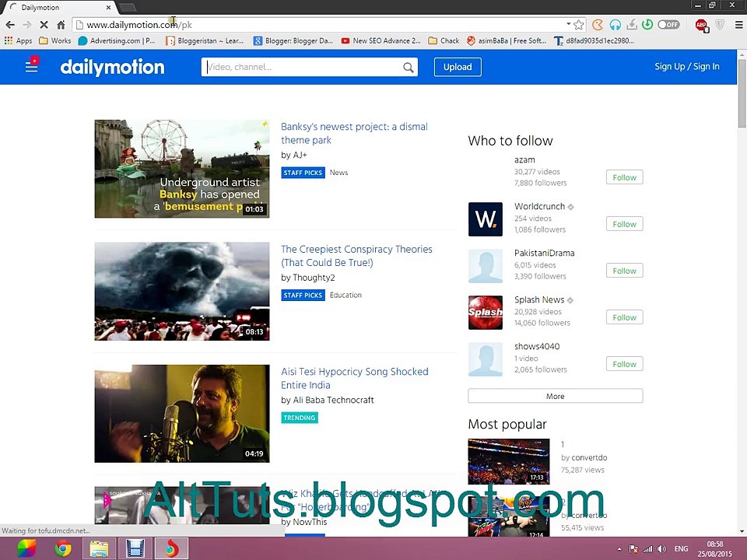Open the volume icon in system tray

pos(661,549)
